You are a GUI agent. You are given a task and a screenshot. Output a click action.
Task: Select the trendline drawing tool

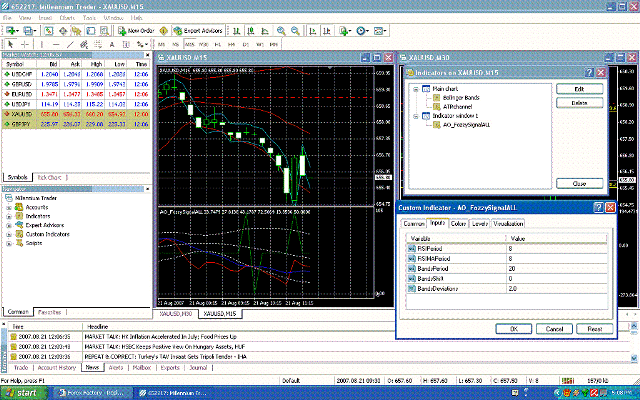70,44
